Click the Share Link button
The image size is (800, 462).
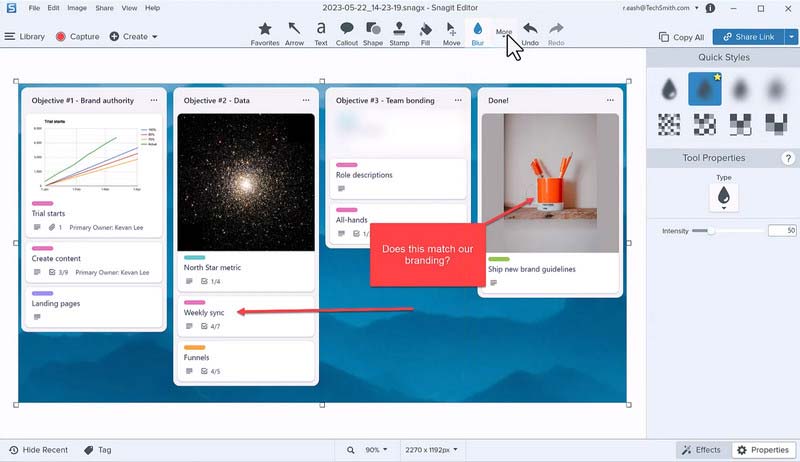coord(748,37)
